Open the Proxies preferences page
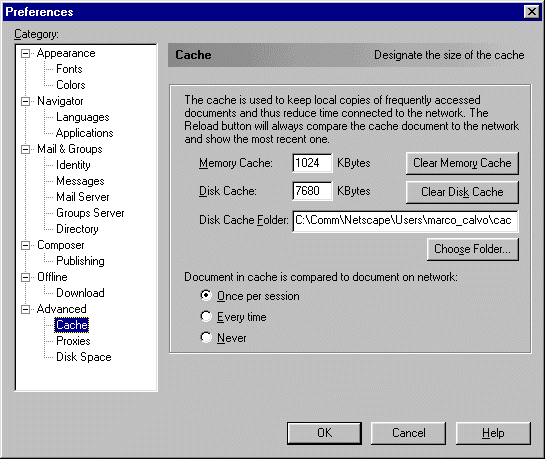 coord(73,341)
